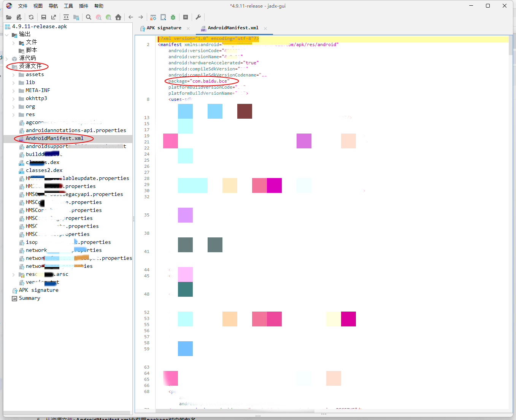Screen dimensions: 516x420
Task: Open the 帮助 menu
Action: [99, 6]
